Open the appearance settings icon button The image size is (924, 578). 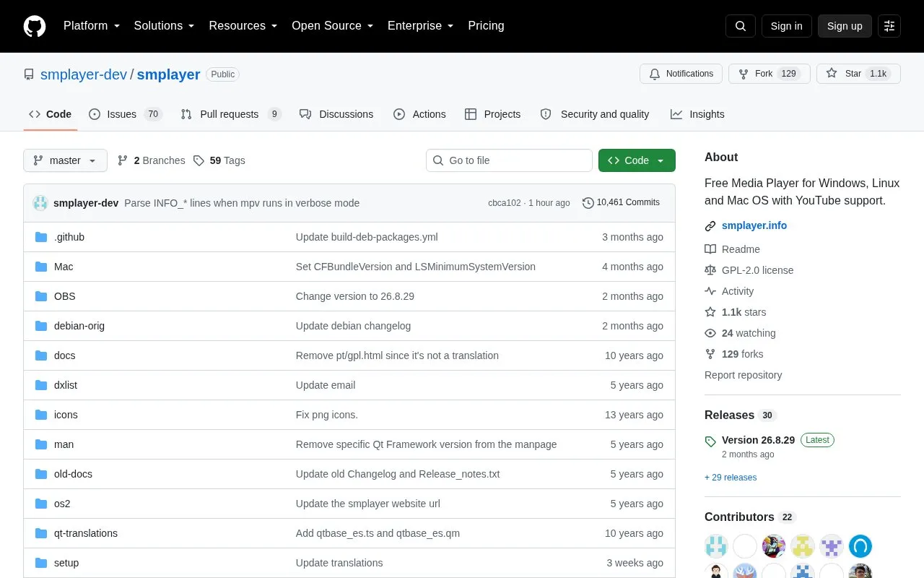click(889, 26)
